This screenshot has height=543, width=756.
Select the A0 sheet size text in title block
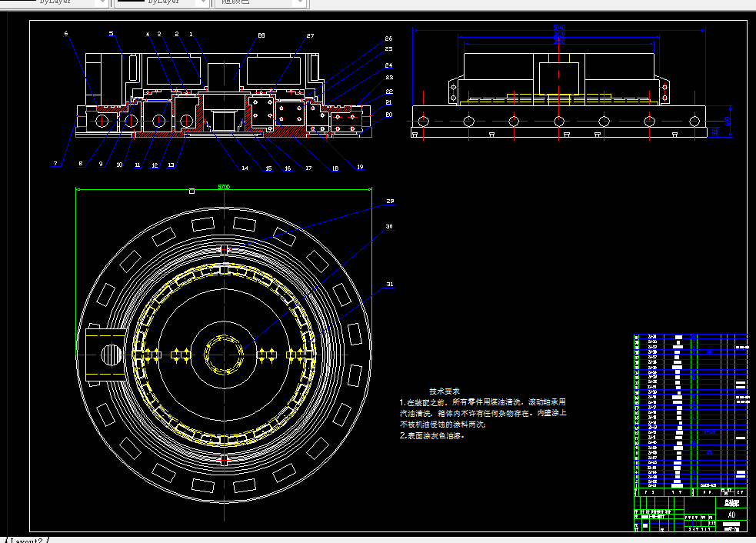coord(731,515)
